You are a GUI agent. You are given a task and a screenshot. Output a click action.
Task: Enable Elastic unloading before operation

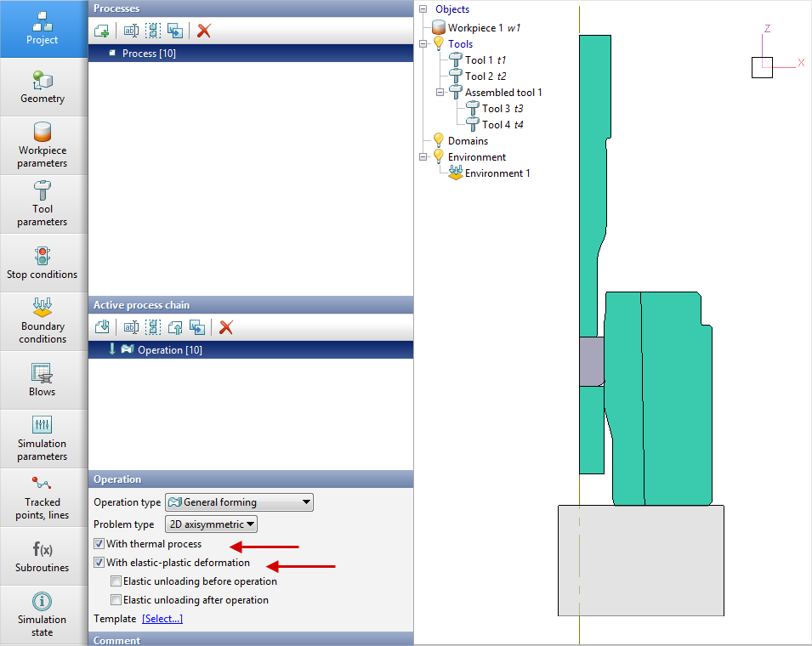coord(116,581)
